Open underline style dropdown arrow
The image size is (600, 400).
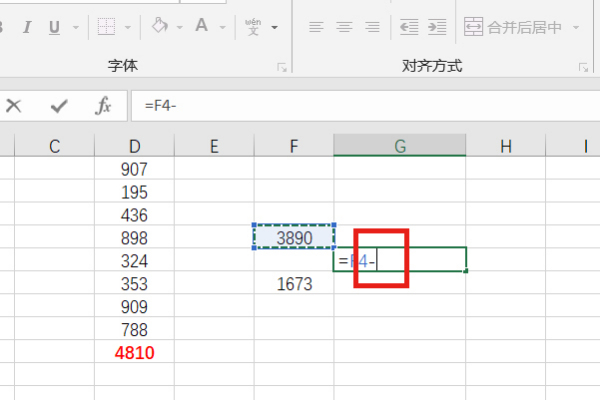(76, 27)
